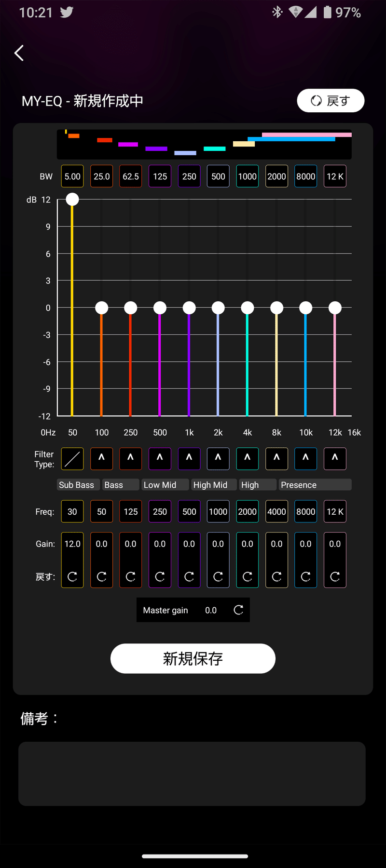Change filter type of the 2000 Hz band
386x868 pixels.
(x=247, y=459)
